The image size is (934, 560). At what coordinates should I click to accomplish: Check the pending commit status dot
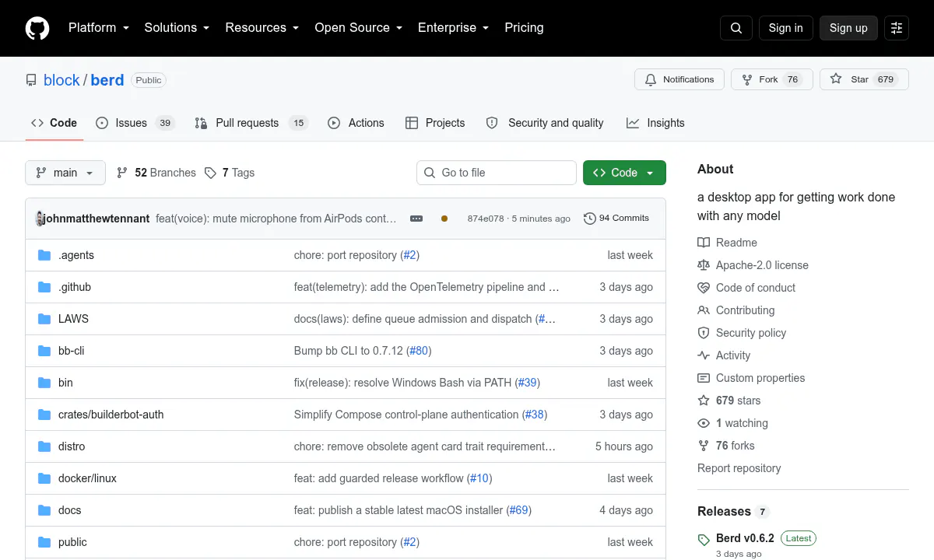coord(444,219)
